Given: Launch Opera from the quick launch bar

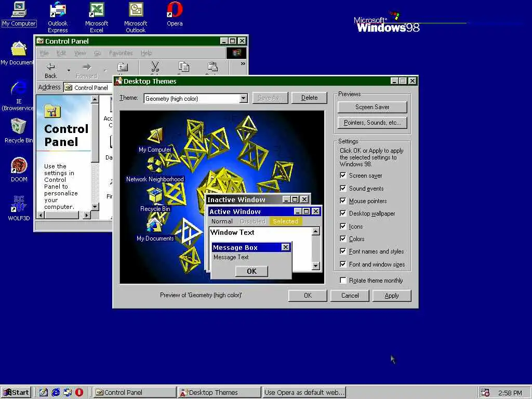Looking at the screenshot, I should point(79,392).
